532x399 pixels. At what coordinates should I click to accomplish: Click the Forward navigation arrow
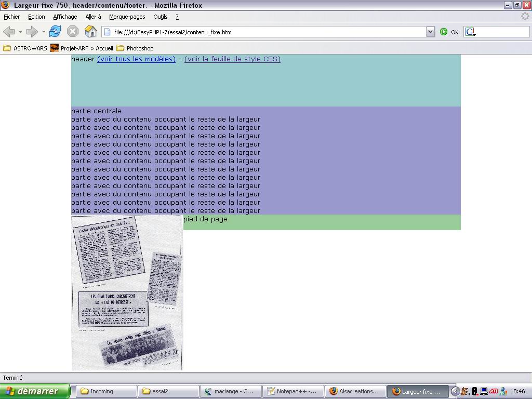(x=32, y=32)
